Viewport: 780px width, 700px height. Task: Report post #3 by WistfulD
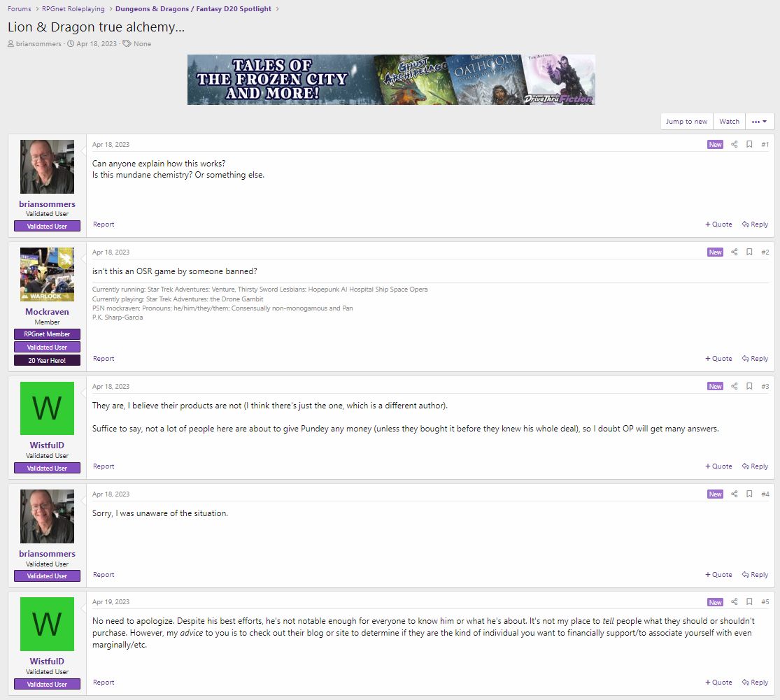pyautogui.click(x=104, y=466)
